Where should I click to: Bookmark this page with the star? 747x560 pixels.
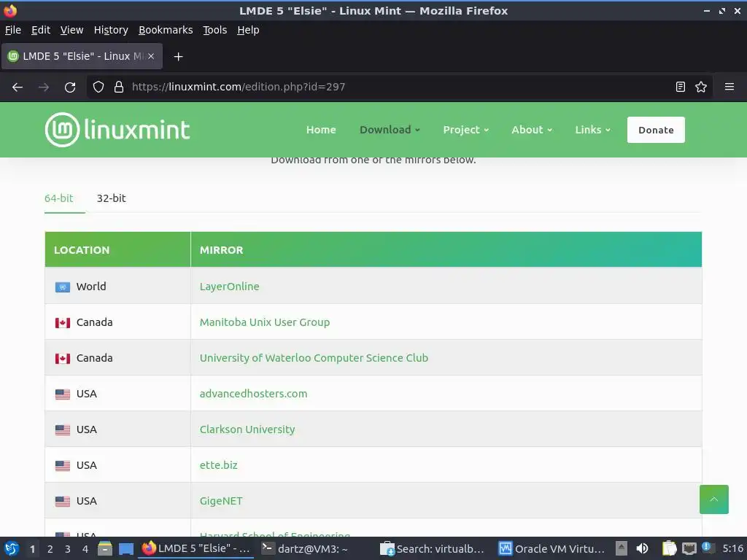[x=701, y=87]
